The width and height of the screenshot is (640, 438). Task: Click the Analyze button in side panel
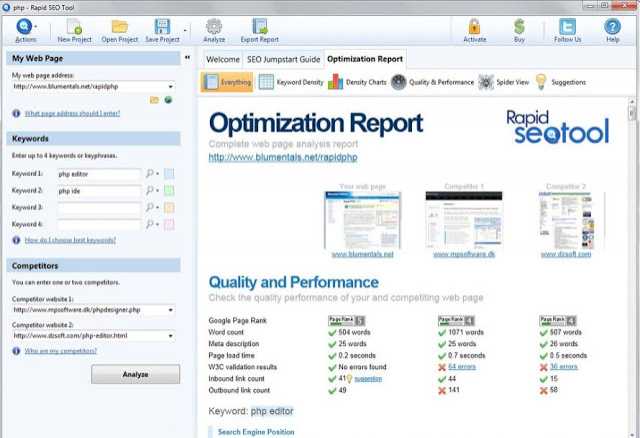(136, 374)
